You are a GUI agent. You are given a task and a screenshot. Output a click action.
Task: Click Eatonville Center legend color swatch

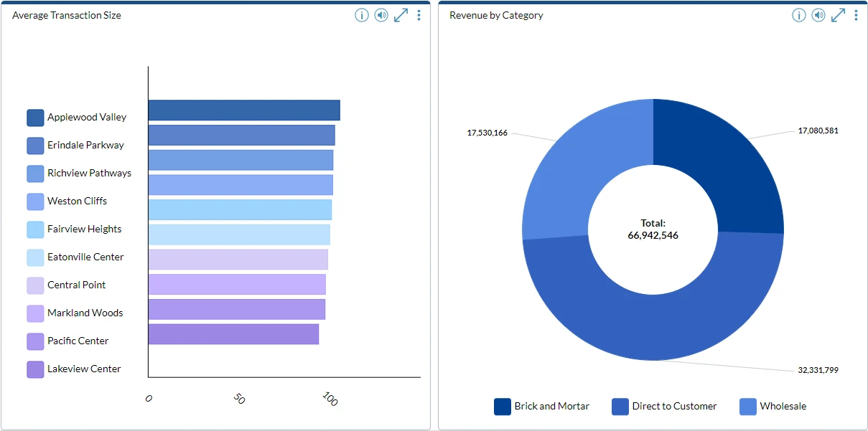35,257
